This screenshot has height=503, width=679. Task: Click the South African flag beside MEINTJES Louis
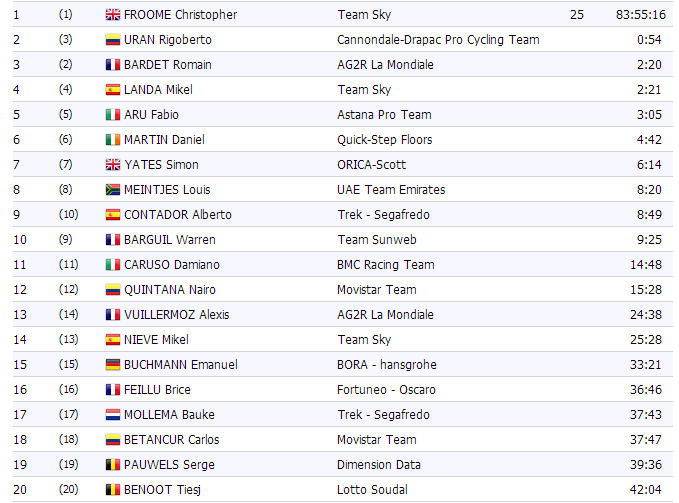113,190
